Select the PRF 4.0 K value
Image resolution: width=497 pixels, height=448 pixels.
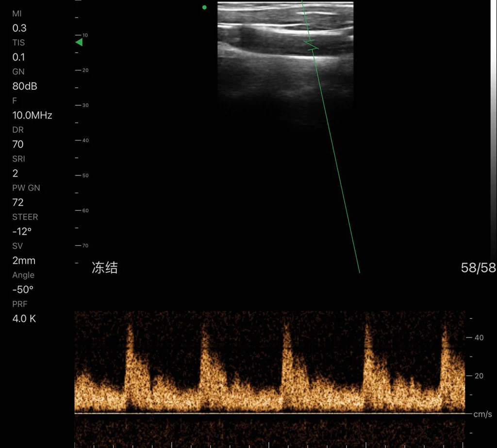point(24,319)
